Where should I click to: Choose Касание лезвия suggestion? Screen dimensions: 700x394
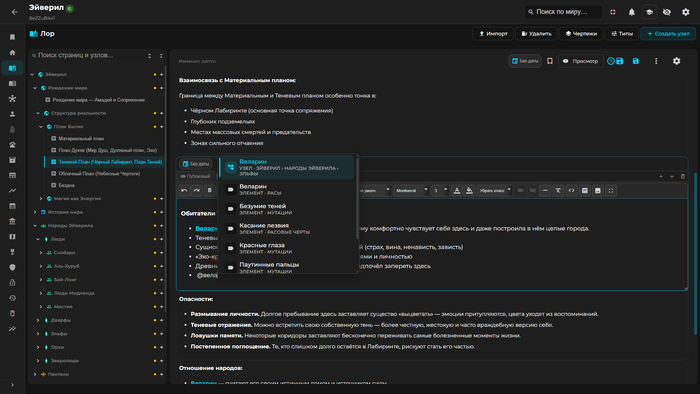(288, 228)
